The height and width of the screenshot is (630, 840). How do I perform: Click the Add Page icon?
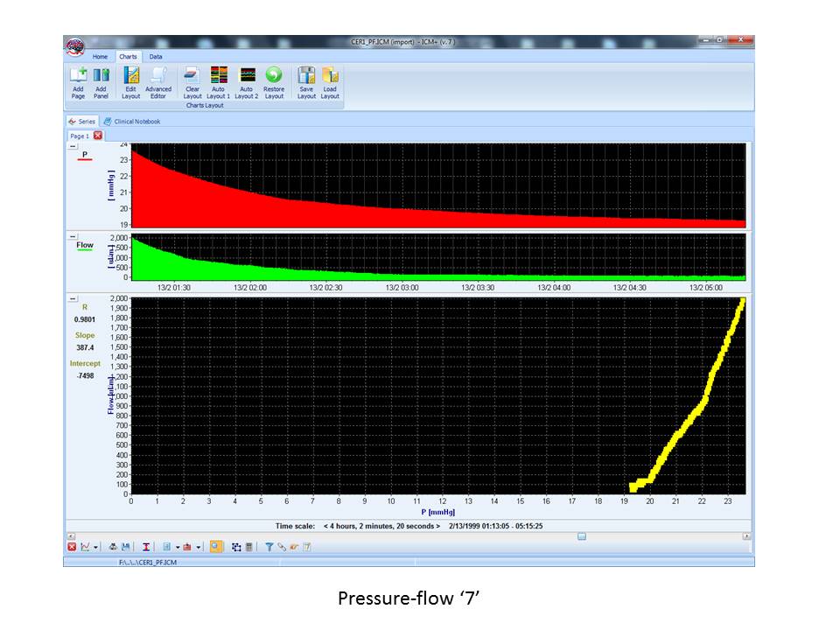tap(78, 77)
